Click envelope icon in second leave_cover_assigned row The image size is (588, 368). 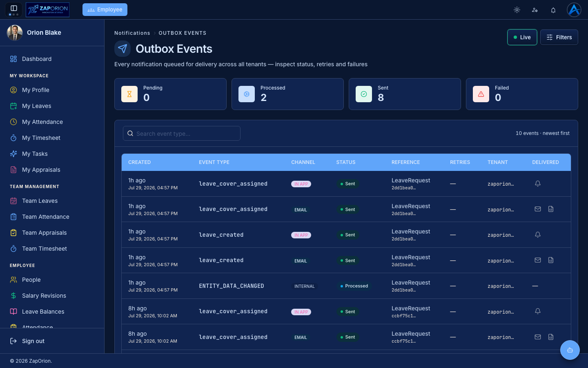point(538,209)
